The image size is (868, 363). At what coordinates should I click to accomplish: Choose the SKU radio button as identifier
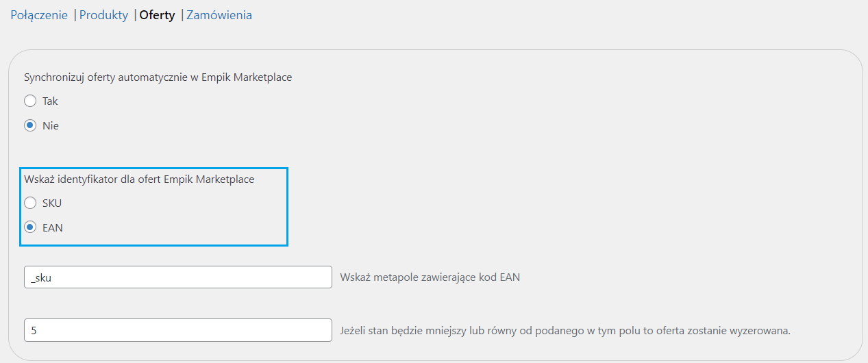tap(30, 203)
